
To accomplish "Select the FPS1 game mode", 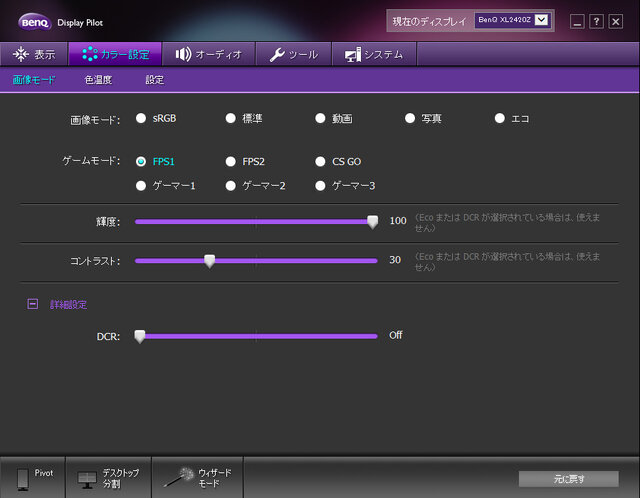I will click(x=141, y=162).
